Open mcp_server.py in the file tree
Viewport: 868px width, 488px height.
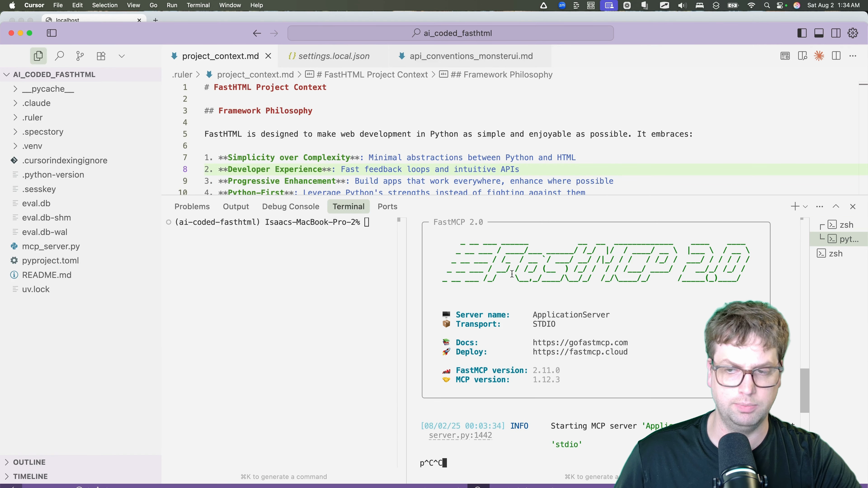pos(51,246)
